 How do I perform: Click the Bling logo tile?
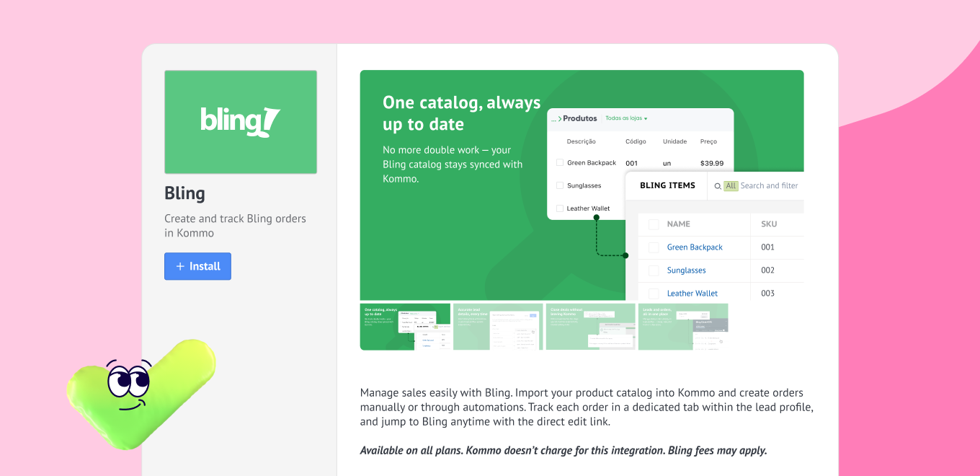coord(240,122)
